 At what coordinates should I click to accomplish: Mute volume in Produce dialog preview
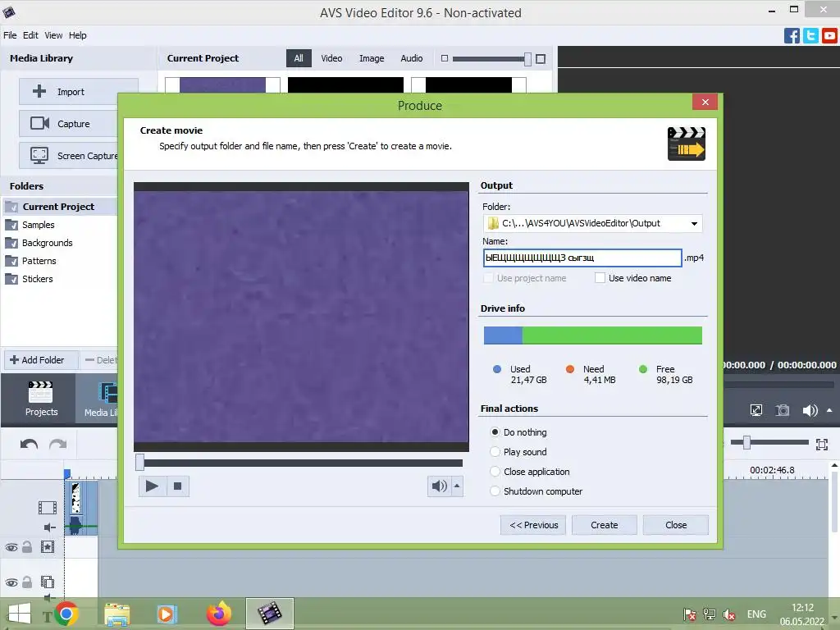pos(440,486)
